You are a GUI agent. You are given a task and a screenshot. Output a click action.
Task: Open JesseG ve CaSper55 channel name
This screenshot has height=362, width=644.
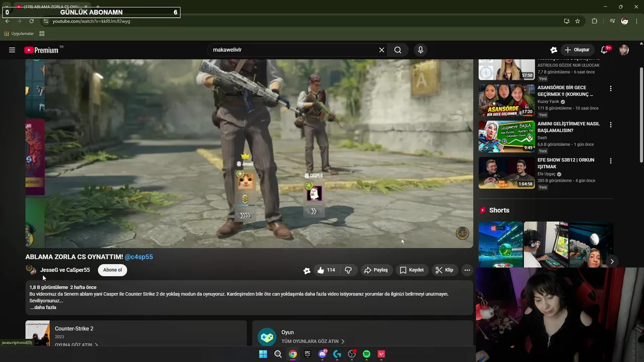[x=65, y=270]
